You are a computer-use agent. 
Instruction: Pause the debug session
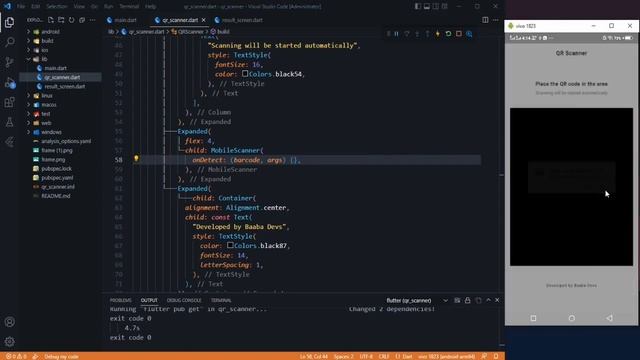396,34
